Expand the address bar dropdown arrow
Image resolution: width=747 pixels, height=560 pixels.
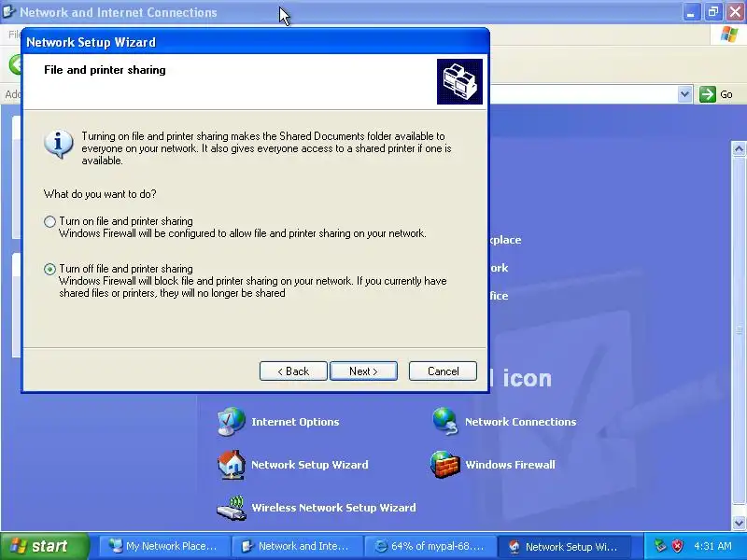(684, 94)
